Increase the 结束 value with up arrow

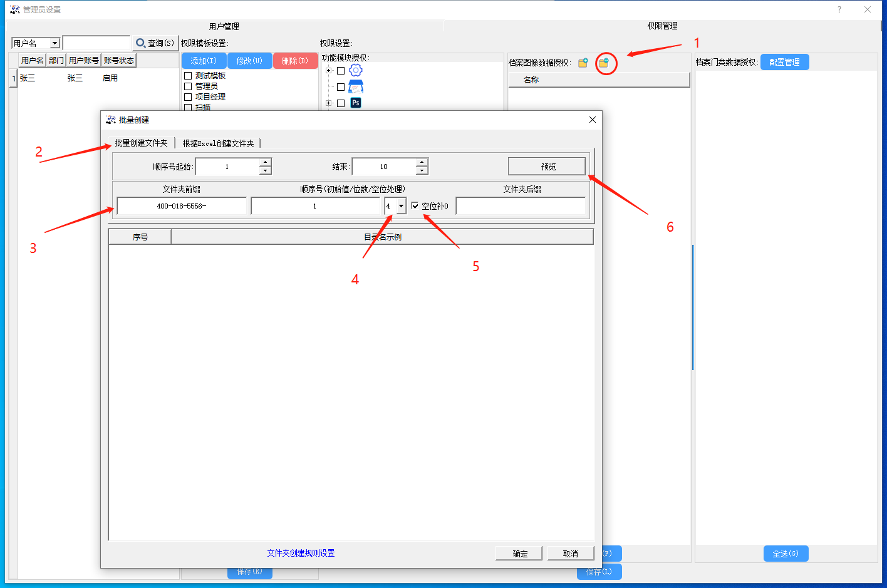(x=422, y=163)
